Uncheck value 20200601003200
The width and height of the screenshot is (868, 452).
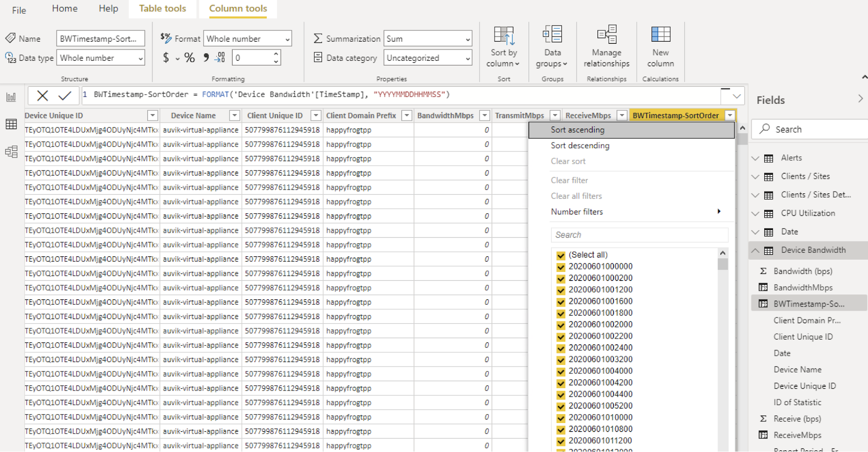click(561, 360)
